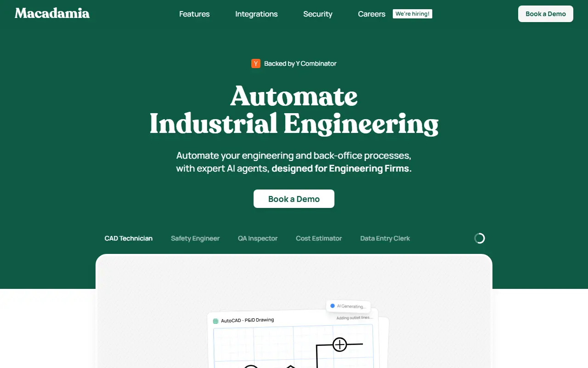Click the circled plus symbol in drawing
The image size is (588, 368).
(339, 344)
